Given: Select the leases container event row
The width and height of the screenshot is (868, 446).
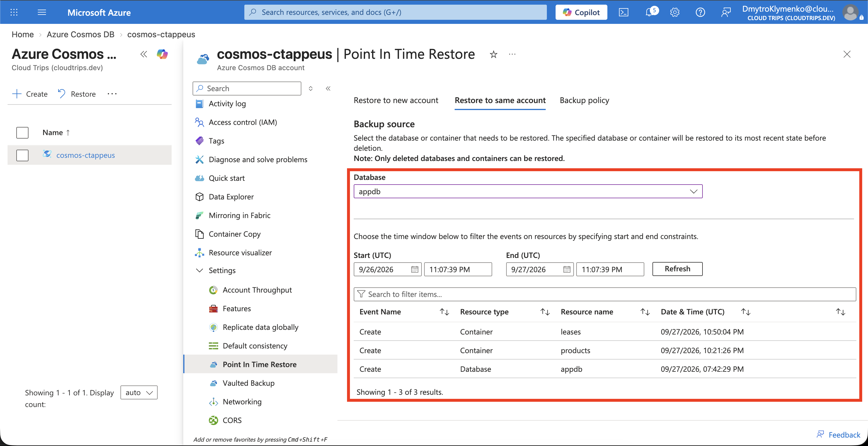Looking at the screenshot, I should point(604,332).
